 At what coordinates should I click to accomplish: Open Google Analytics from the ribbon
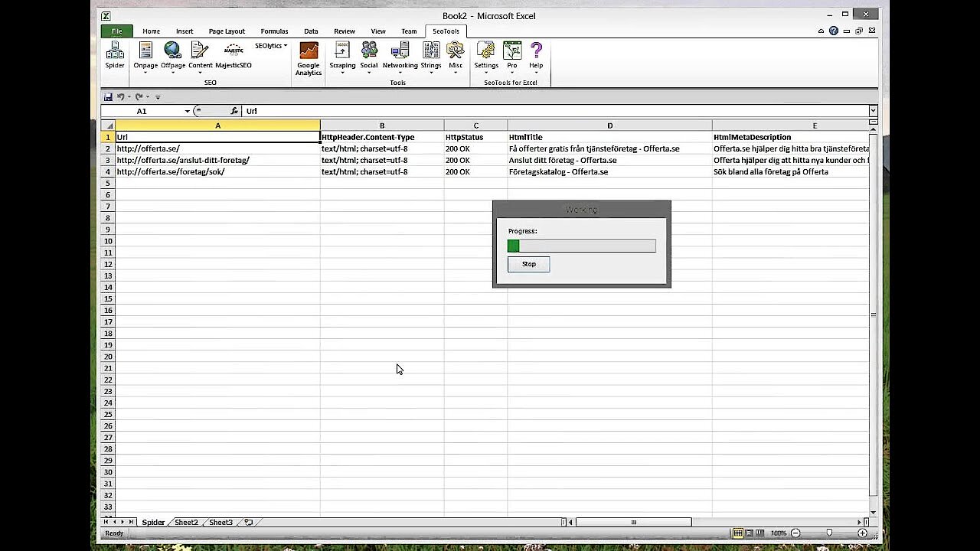point(309,58)
